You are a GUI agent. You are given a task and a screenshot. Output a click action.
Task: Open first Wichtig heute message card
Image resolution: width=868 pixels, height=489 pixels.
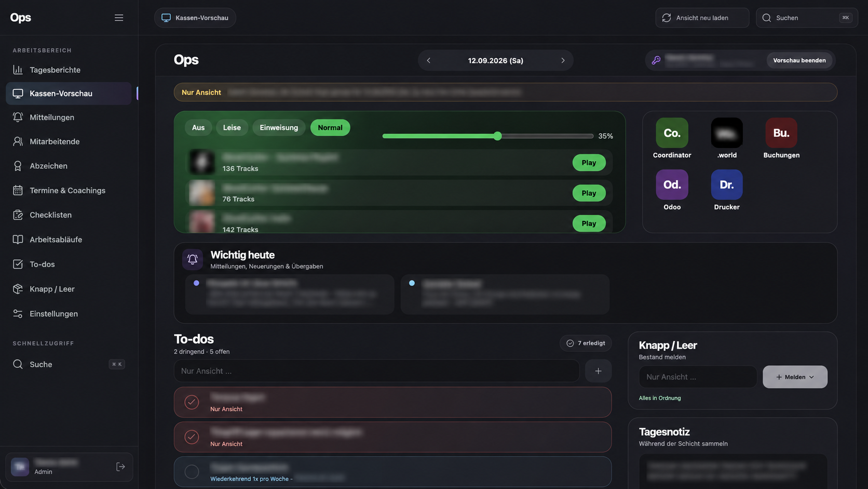click(x=290, y=294)
